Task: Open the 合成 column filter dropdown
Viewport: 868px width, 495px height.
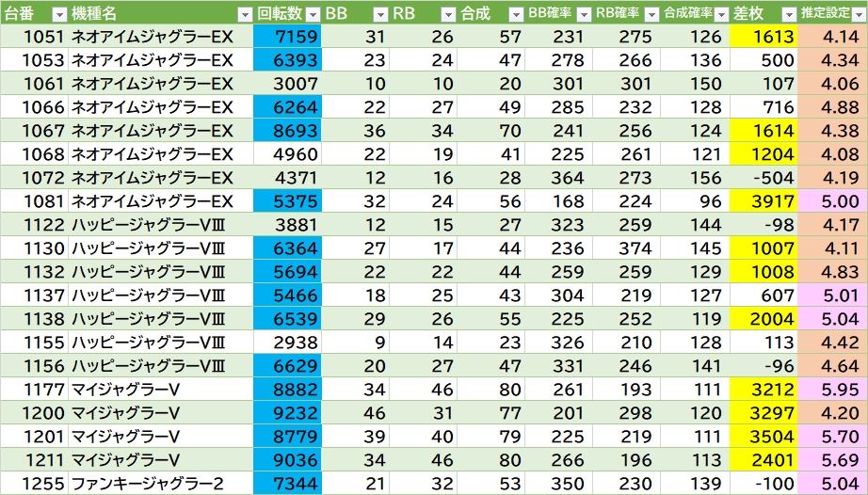Action: [x=515, y=14]
